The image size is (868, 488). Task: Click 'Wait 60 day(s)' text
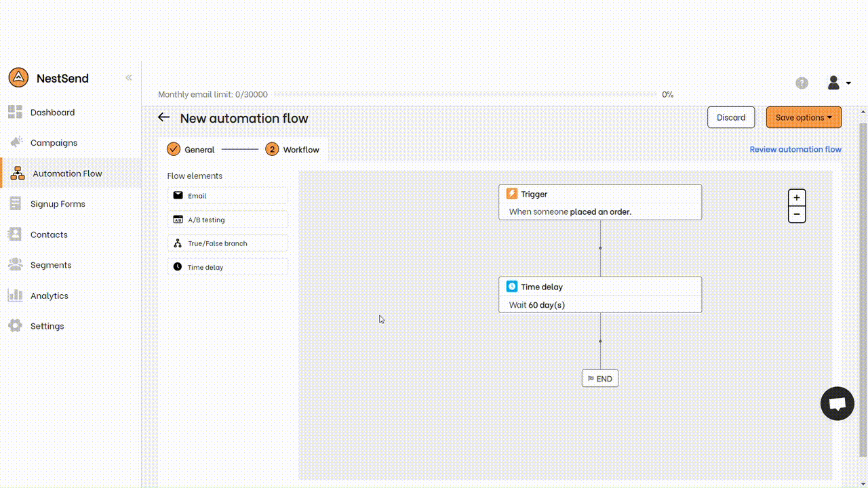pos(537,305)
